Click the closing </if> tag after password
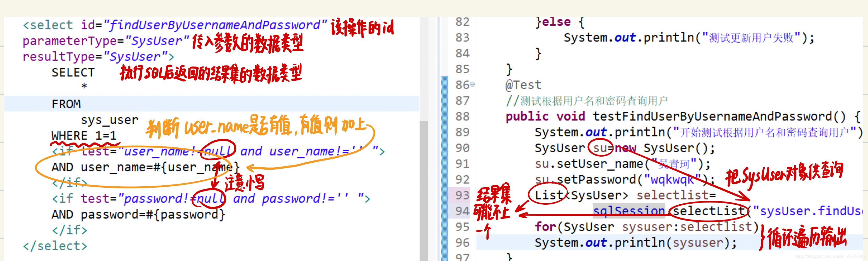This screenshot has width=868, height=261. tap(69, 230)
